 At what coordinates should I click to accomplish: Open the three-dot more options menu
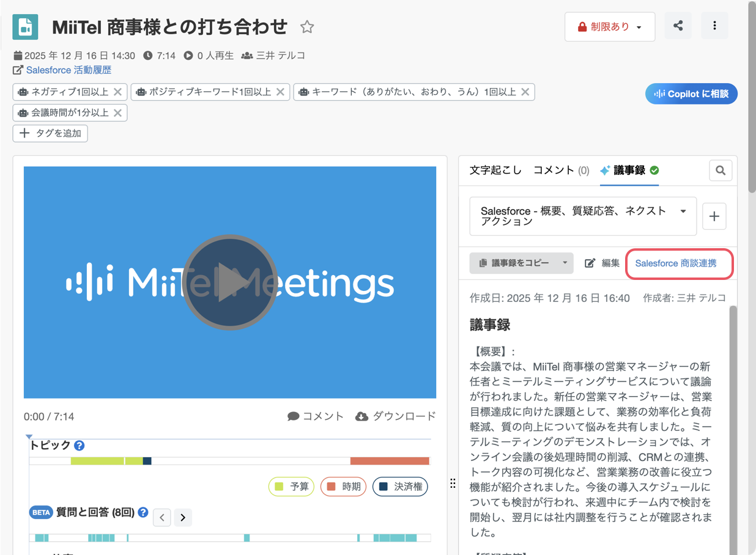(x=714, y=26)
